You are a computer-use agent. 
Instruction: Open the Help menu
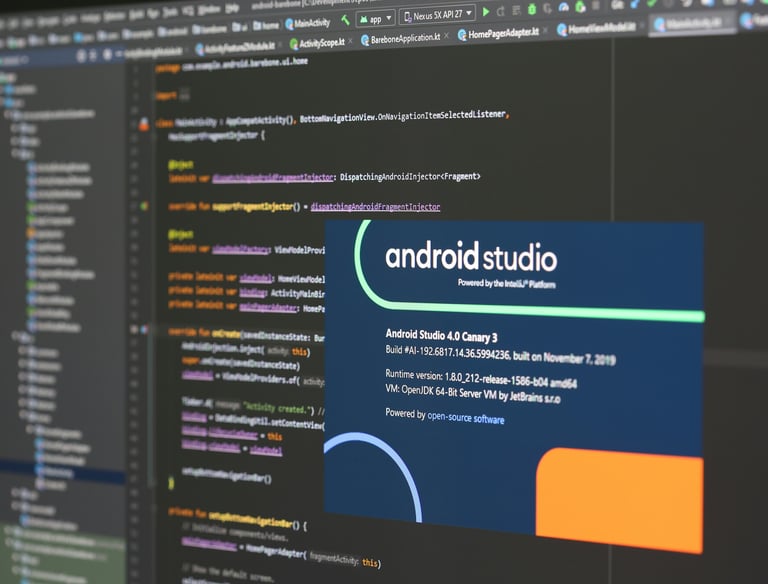[x=232, y=8]
